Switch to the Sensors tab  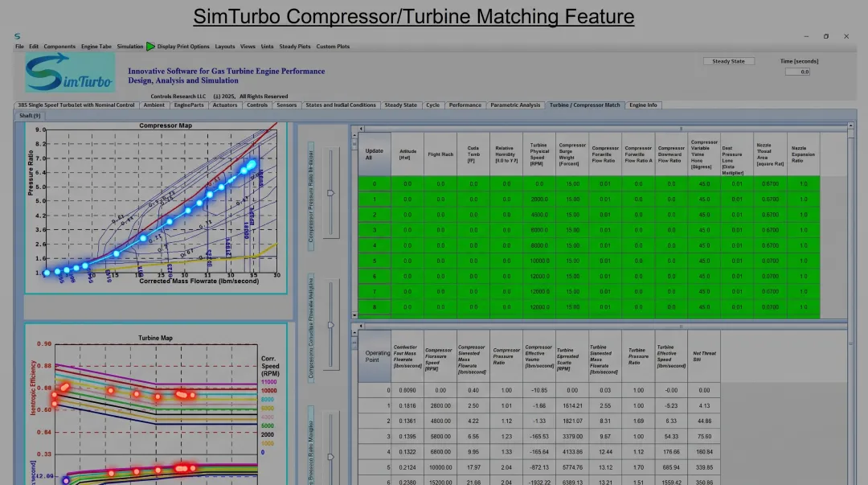287,105
